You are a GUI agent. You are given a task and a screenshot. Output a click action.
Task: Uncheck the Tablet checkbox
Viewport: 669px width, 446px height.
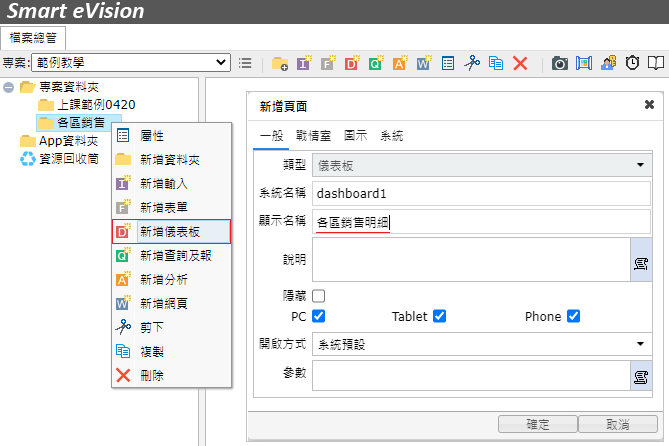(x=439, y=316)
